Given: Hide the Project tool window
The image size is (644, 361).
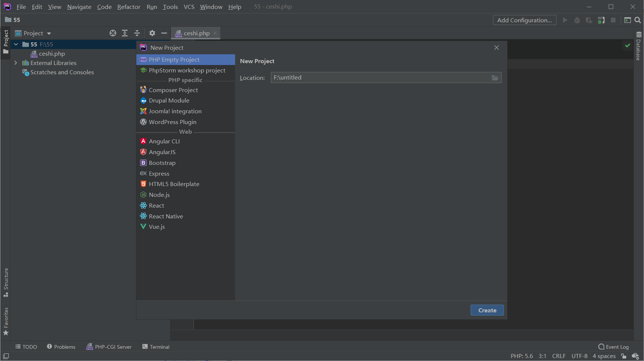Looking at the screenshot, I should [x=164, y=33].
